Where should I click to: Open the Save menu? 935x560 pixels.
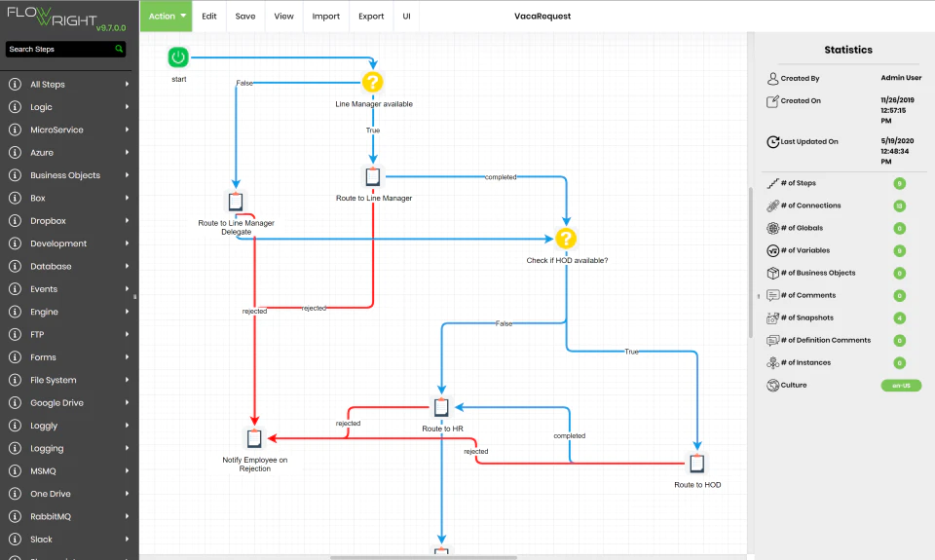tap(245, 17)
